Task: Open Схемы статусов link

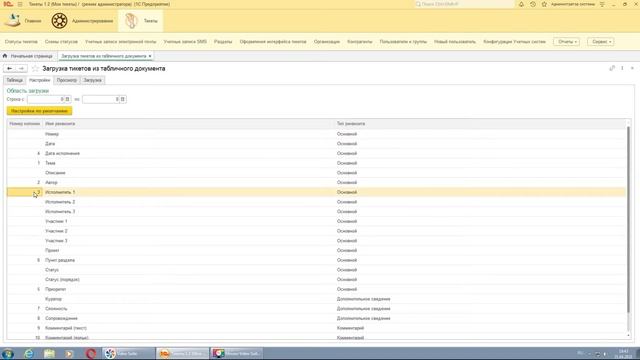Action: 61,42
